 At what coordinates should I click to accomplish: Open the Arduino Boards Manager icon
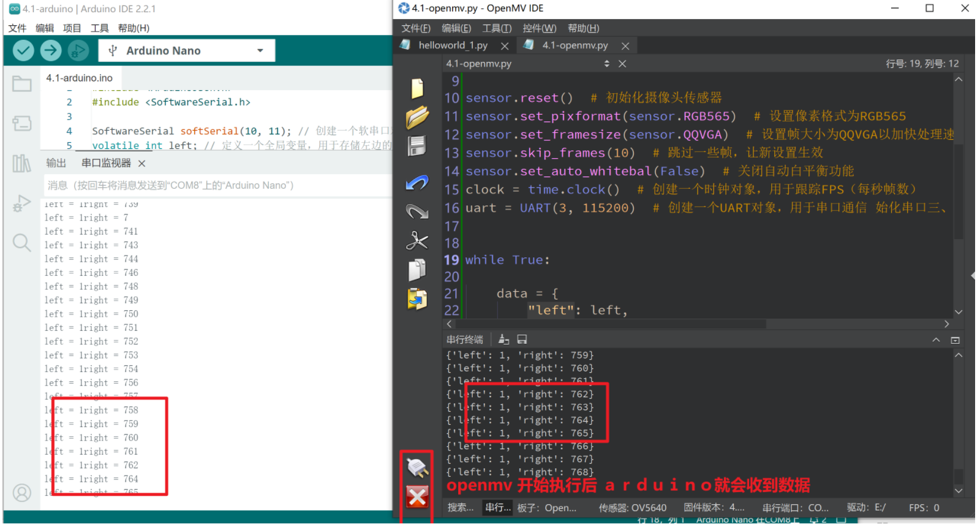tap(22, 124)
